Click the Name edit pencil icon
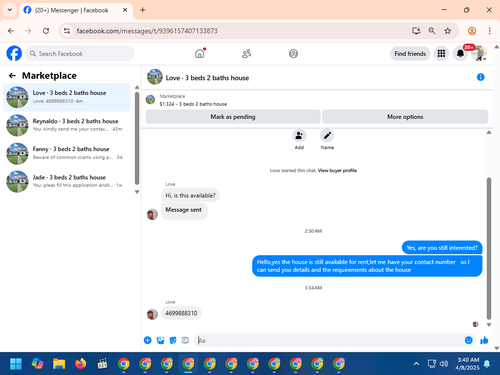 (x=327, y=136)
